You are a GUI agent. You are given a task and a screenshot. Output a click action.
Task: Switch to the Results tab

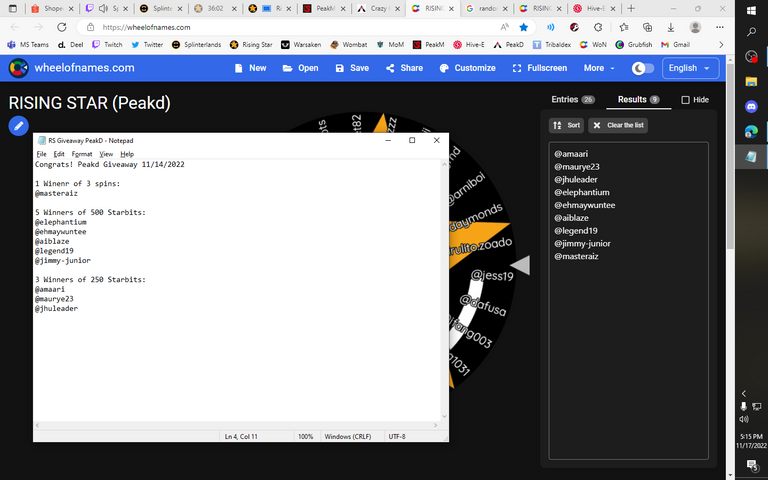pos(638,99)
